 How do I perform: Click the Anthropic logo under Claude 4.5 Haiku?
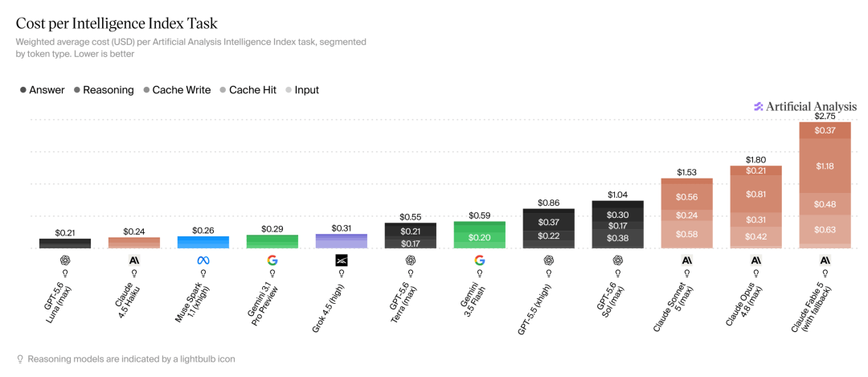point(134,260)
